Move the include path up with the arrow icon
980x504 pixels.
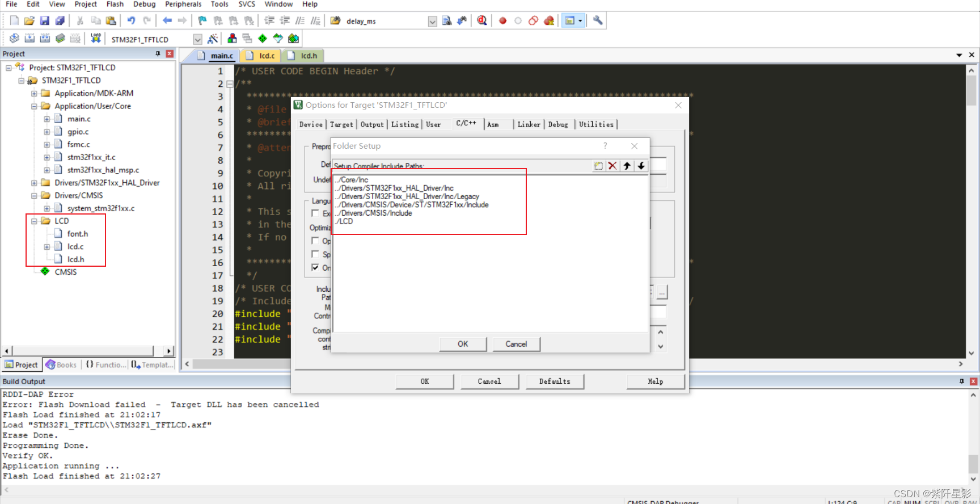click(627, 166)
